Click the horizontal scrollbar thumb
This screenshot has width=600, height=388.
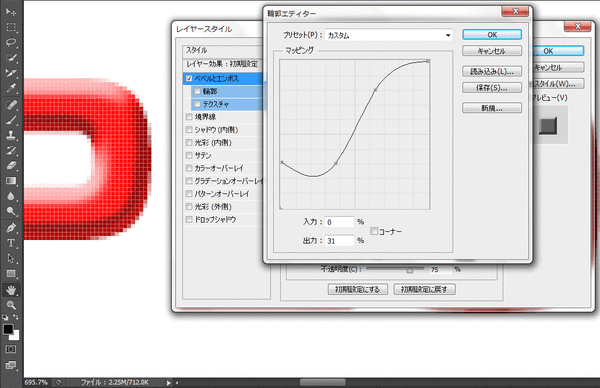(322, 382)
